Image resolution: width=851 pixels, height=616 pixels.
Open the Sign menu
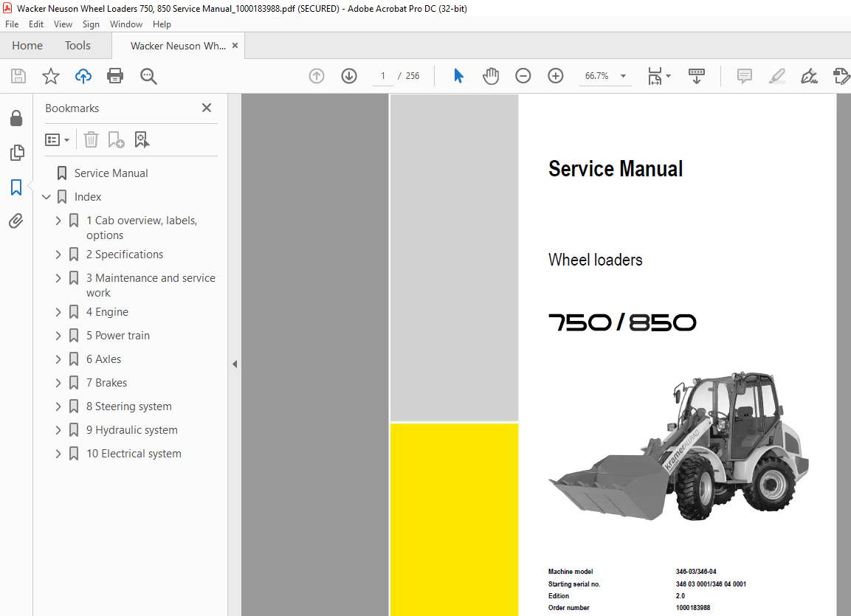[x=91, y=24]
